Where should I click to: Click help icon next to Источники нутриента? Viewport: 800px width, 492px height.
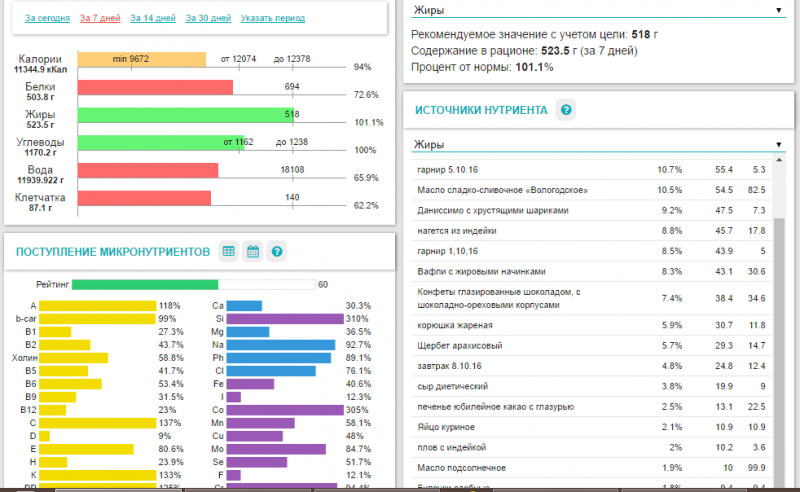tap(566, 110)
